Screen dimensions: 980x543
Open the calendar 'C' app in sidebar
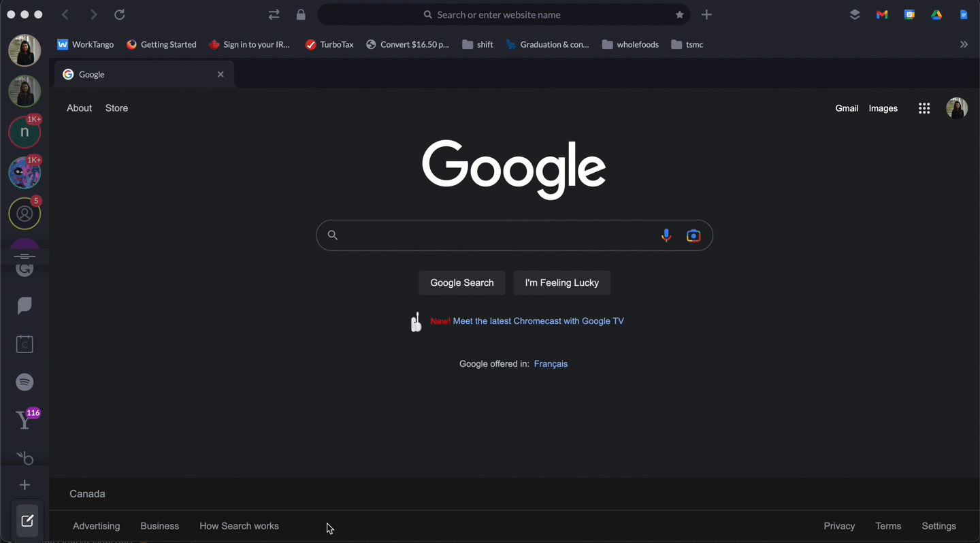[x=24, y=344]
